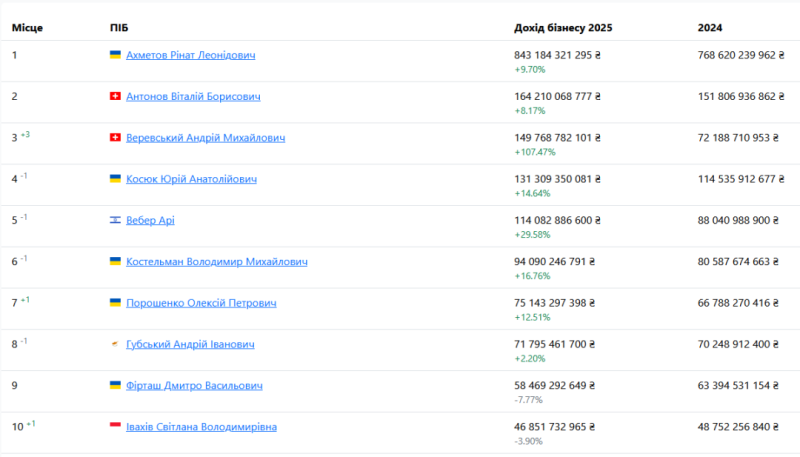Click the +107.47% growth figure
This screenshot has width=800, height=457.
(x=535, y=152)
